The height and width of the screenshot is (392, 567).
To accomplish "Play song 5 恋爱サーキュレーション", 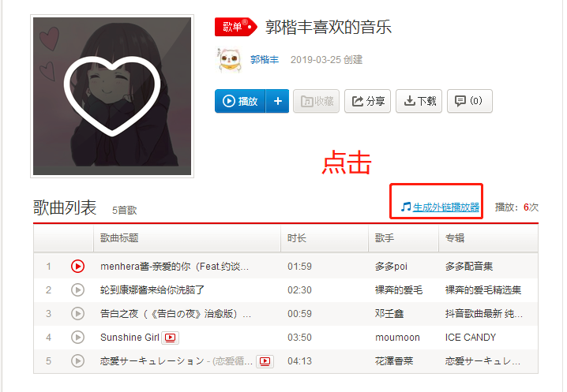I will [x=77, y=361].
